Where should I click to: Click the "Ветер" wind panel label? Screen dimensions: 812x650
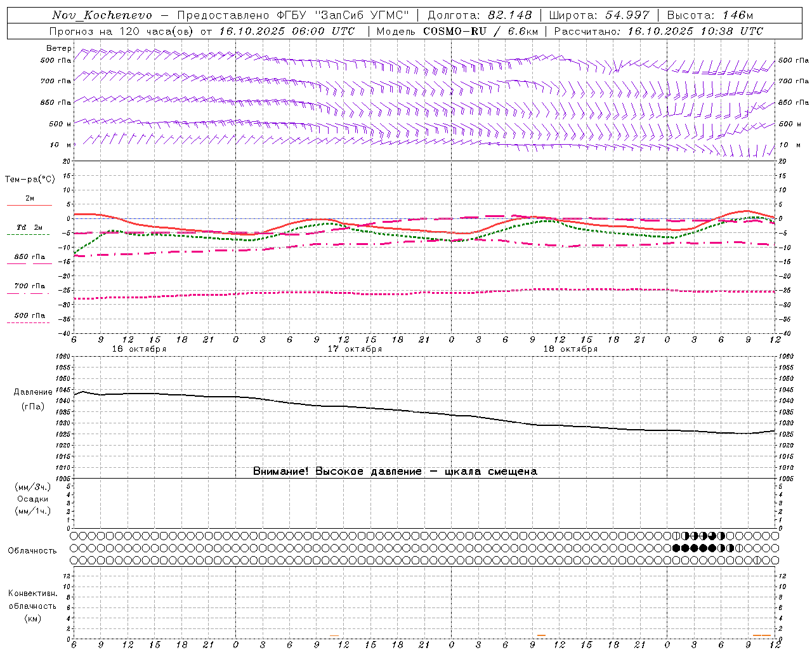pyautogui.click(x=58, y=48)
